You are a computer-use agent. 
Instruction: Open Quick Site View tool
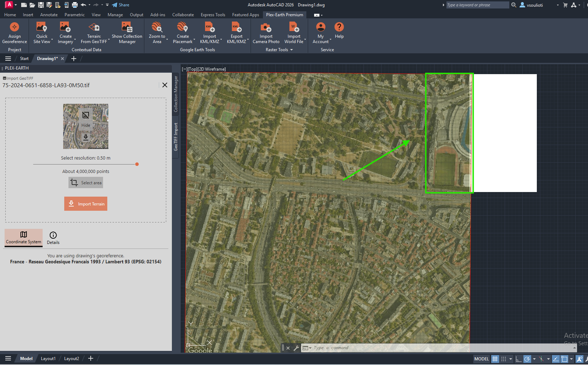pos(42,33)
